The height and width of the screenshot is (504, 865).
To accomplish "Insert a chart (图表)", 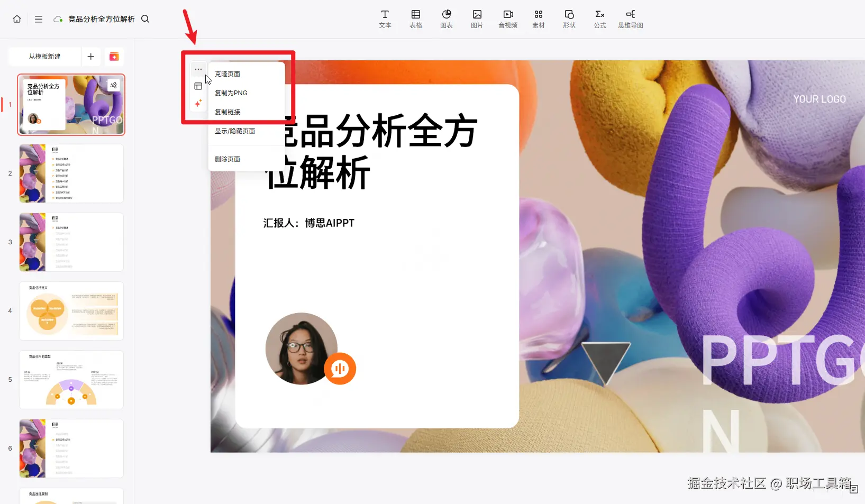I will [447, 19].
